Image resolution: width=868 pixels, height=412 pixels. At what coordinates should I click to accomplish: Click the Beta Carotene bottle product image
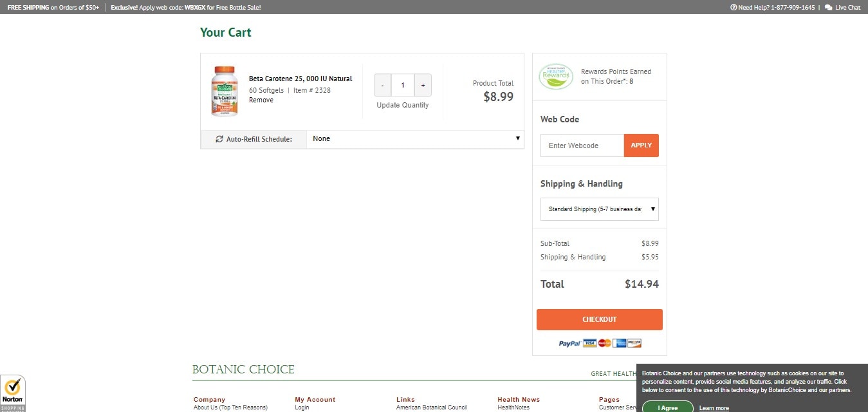coord(225,91)
